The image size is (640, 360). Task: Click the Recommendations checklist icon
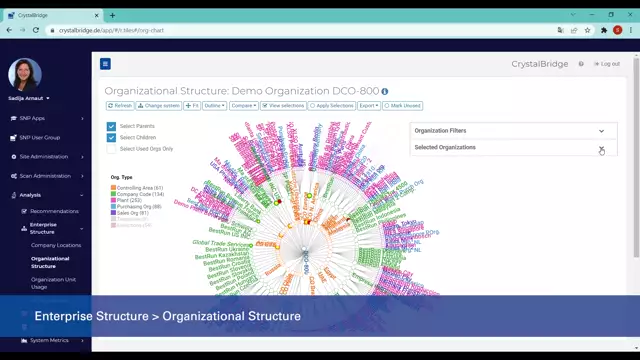(24, 211)
